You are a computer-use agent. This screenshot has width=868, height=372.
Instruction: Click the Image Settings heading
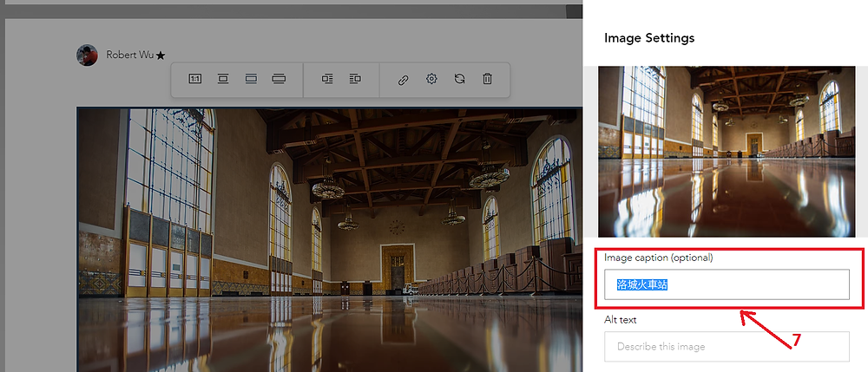pyautogui.click(x=648, y=38)
